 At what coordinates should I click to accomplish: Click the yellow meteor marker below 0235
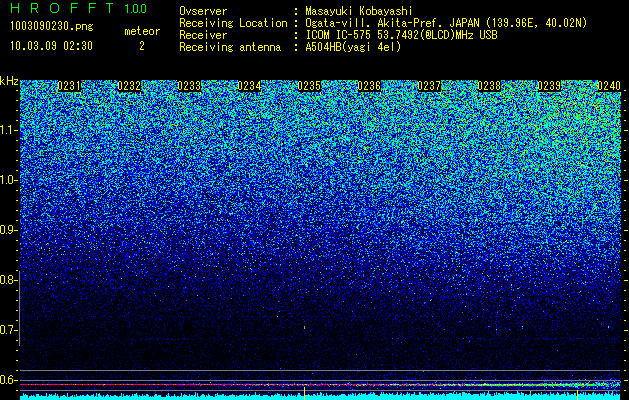(x=304, y=393)
